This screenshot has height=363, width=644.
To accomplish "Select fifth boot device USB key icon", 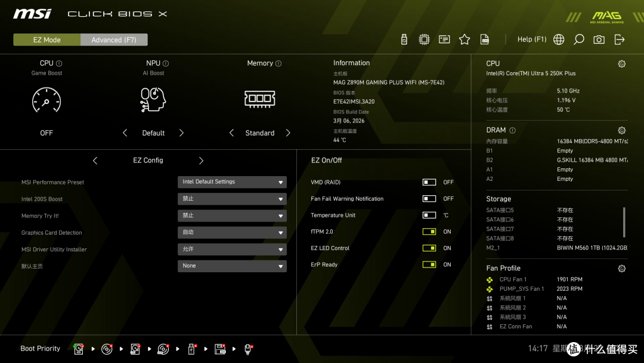I will [191, 349].
